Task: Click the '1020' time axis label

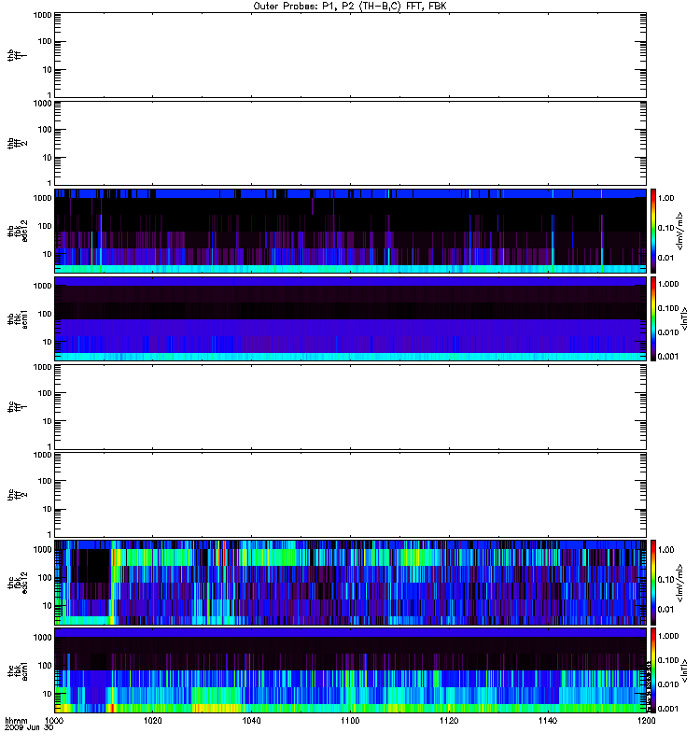Action: pyautogui.click(x=153, y=721)
